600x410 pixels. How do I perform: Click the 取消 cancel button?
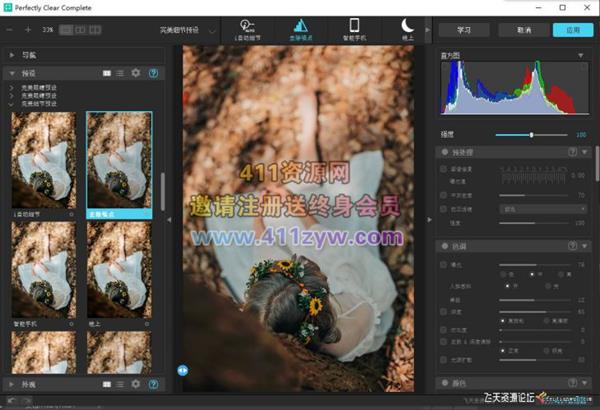point(522,30)
